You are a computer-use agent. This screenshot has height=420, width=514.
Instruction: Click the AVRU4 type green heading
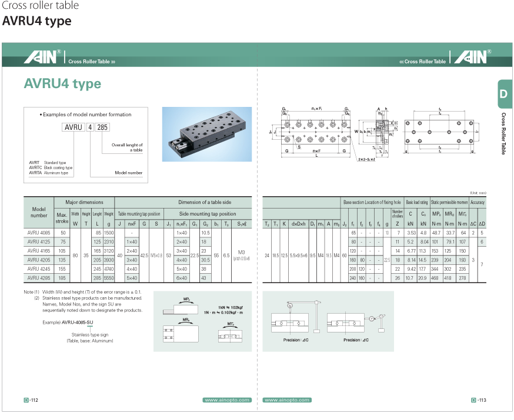coord(62,84)
